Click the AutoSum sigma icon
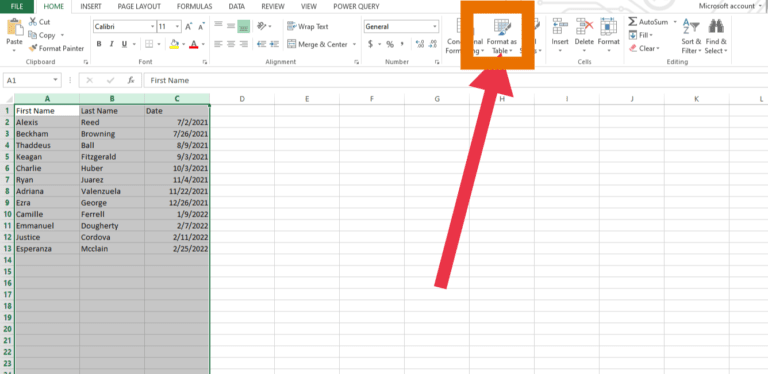Viewport: 768px width, 374px height. click(632, 22)
